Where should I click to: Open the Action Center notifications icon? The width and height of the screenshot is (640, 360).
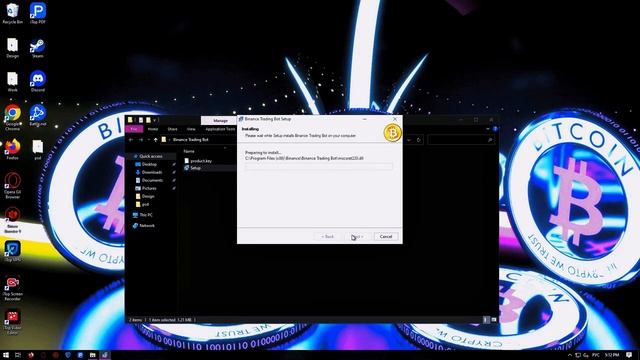629,355
